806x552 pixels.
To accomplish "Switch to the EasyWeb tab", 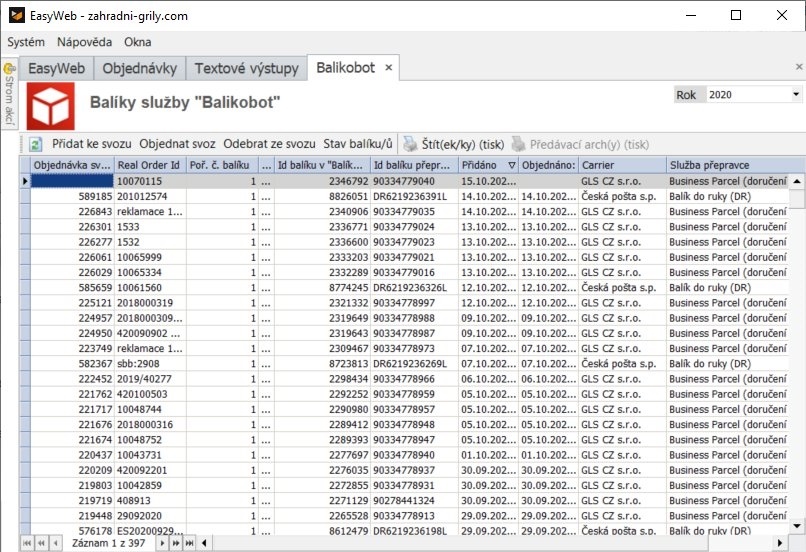I will tap(57, 68).
